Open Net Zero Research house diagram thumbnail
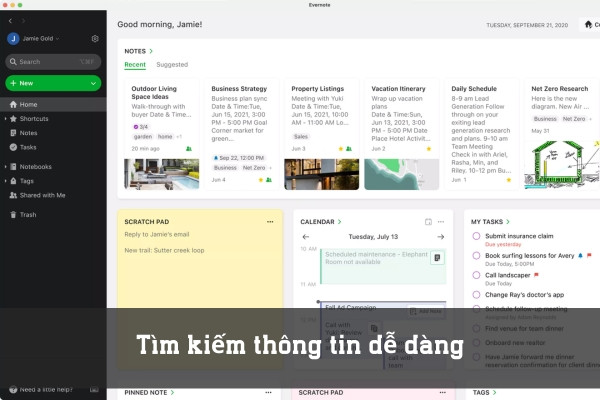 click(562, 164)
